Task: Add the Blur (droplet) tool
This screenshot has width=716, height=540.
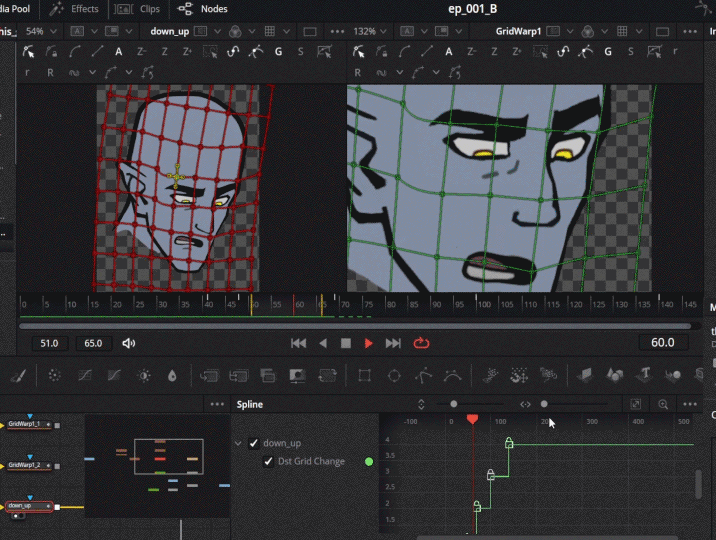Action: pos(173,376)
